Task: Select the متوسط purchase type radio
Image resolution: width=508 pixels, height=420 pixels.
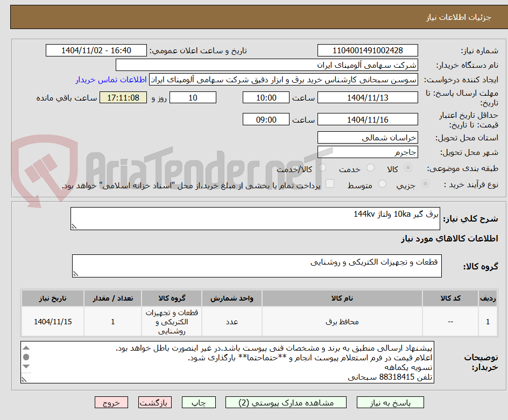Action: [x=382, y=184]
